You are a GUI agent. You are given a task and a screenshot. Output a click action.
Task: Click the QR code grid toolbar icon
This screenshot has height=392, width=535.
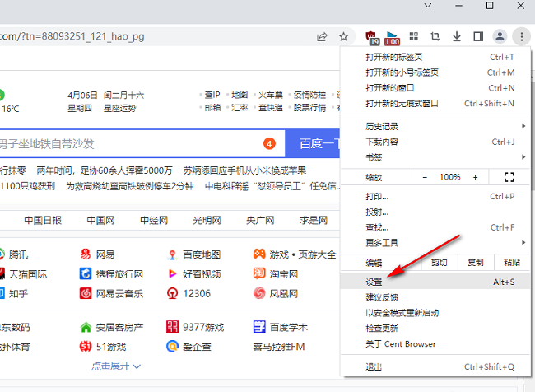[x=414, y=37]
